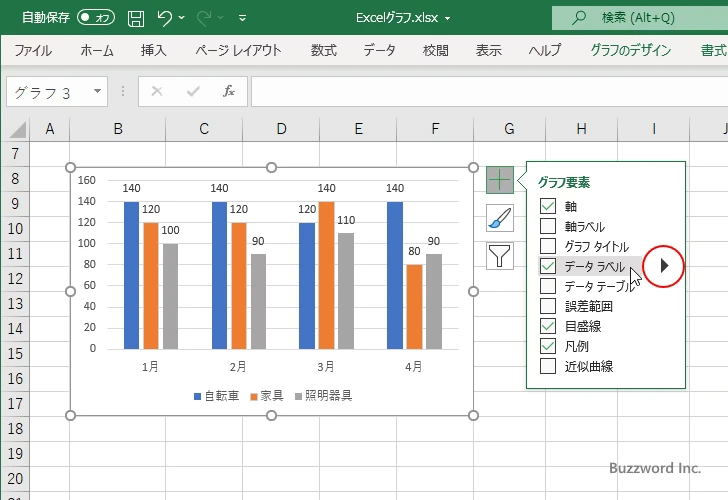The width and height of the screenshot is (728, 500).
Task: Select the グラフのデザイン tab
Action: [630, 50]
